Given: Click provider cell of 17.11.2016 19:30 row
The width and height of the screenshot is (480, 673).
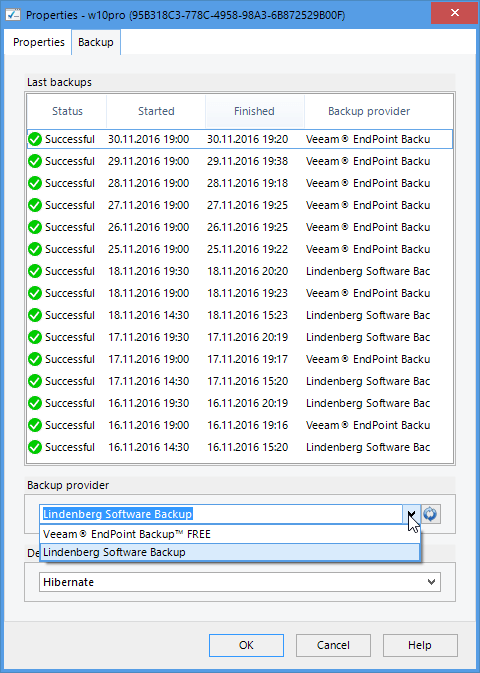Looking at the screenshot, I should pyautogui.click(x=368, y=337).
